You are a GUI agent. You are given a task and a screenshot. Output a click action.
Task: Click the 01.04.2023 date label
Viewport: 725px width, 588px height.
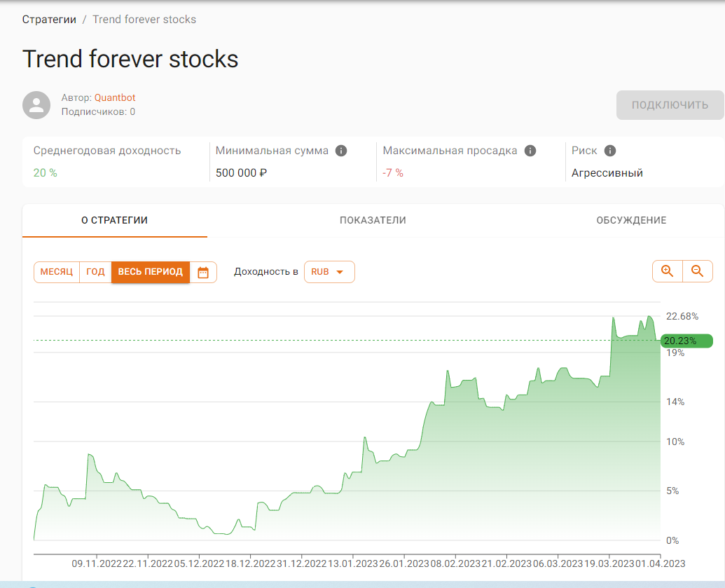[661, 564]
